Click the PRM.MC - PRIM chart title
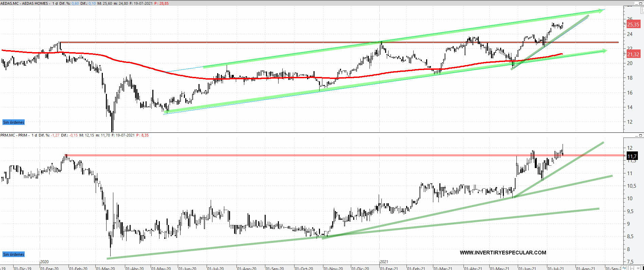The height and width of the screenshot is (270, 644). point(14,135)
